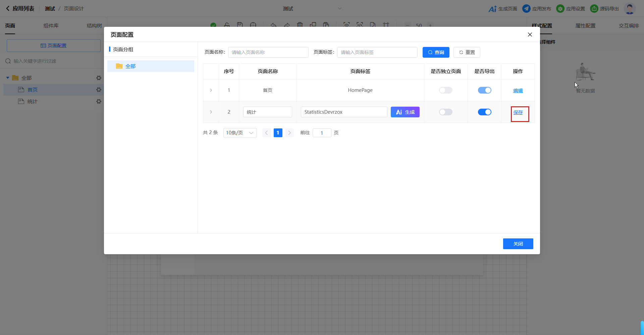Expand row 2 with its chevron
Image resolution: width=644 pixels, height=335 pixels.
pos(211,112)
